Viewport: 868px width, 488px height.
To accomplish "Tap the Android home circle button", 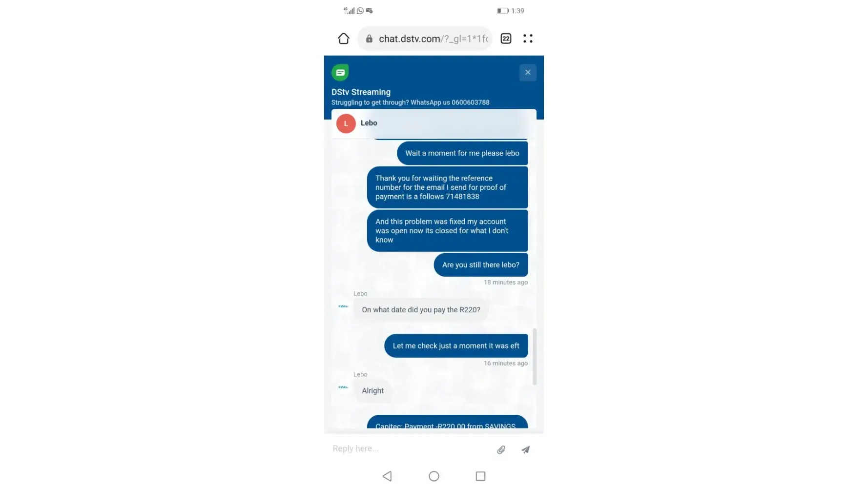I will (434, 476).
